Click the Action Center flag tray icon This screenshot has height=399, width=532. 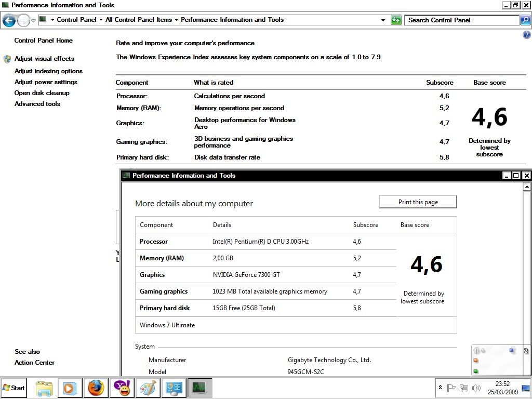pos(451,388)
